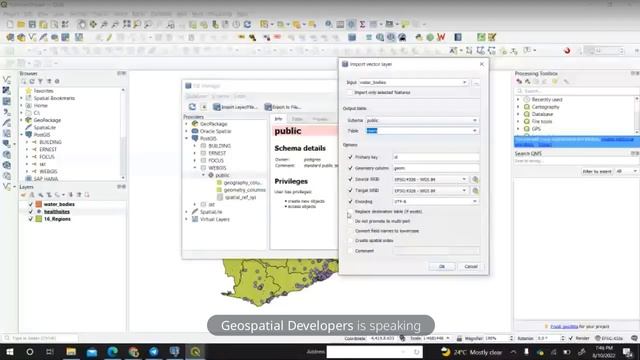Open the Database menu in DB Manager

click(x=196, y=96)
